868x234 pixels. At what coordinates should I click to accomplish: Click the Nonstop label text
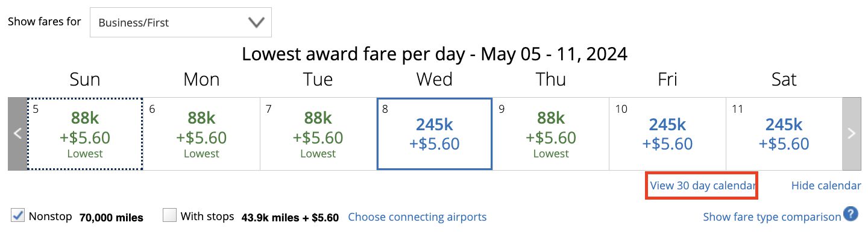[x=50, y=217]
